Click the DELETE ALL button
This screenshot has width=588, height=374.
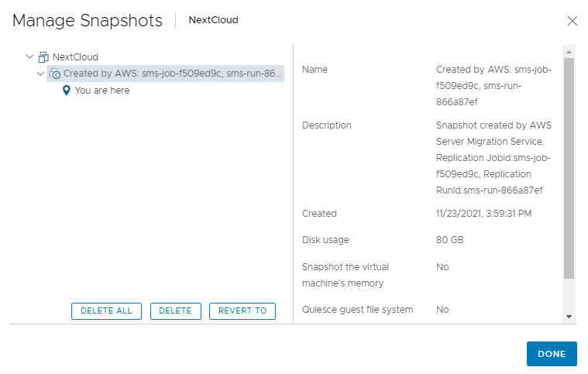tap(106, 311)
